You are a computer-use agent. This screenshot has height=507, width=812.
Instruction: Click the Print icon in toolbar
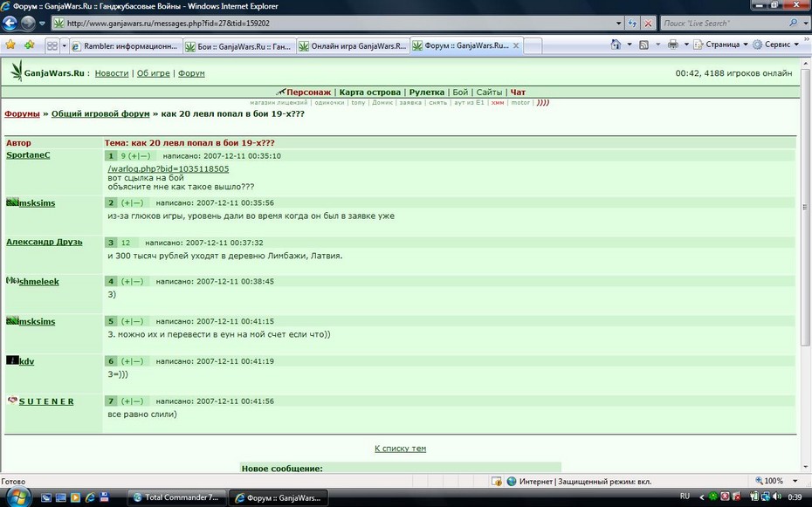tap(672, 45)
